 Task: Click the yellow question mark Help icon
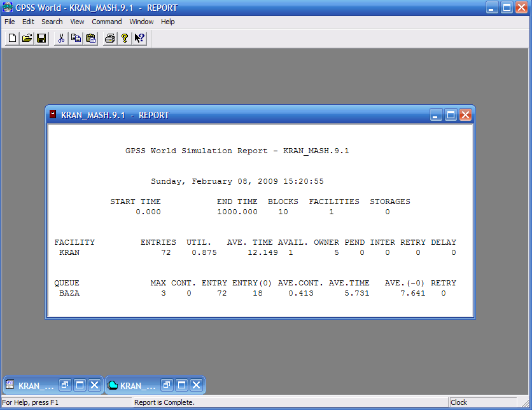click(x=125, y=38)
